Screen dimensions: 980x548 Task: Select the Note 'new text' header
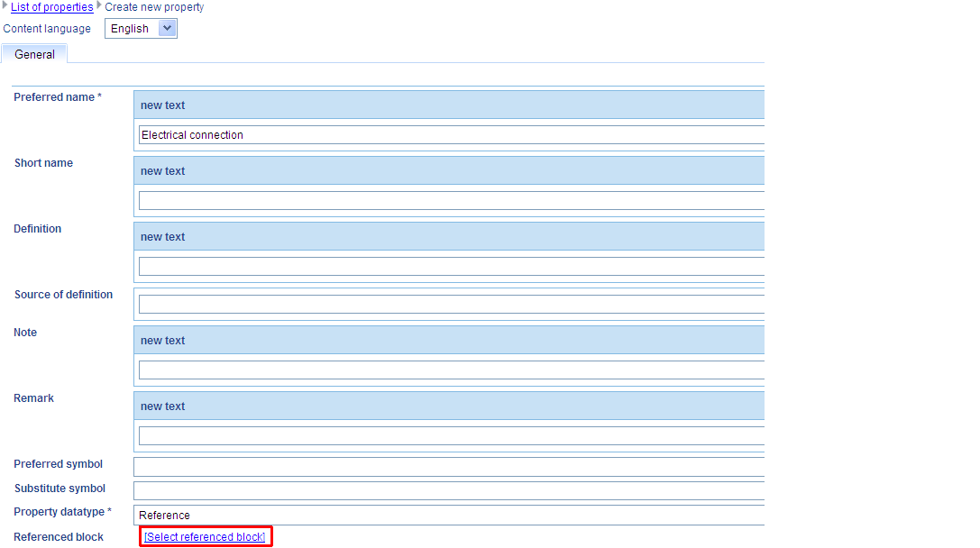[451, 341]
